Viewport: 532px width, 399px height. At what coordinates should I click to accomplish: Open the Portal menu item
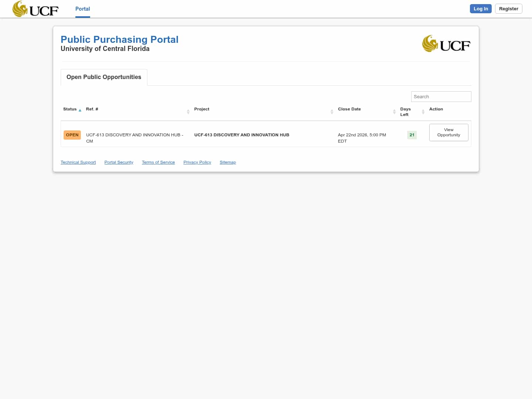tap(82, 8)
